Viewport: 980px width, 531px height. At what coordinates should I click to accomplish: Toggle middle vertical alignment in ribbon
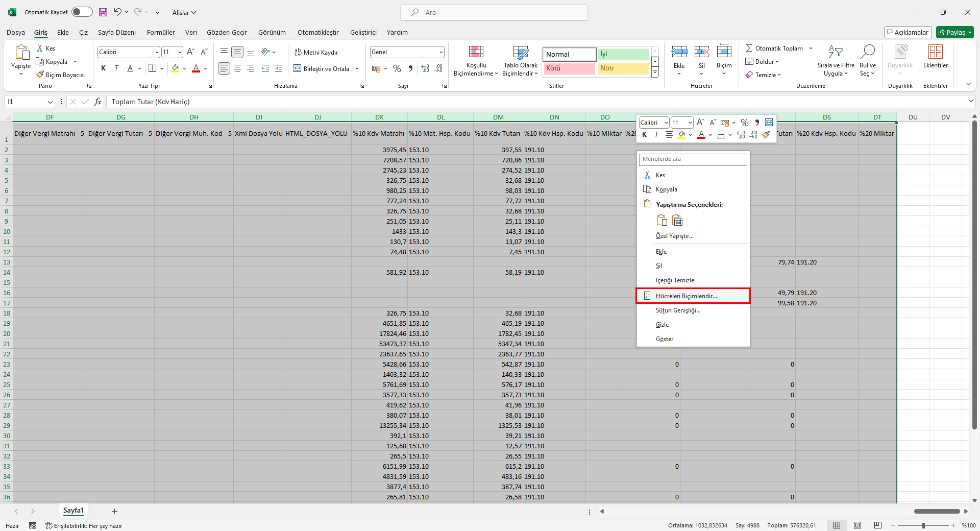[237, 52]
